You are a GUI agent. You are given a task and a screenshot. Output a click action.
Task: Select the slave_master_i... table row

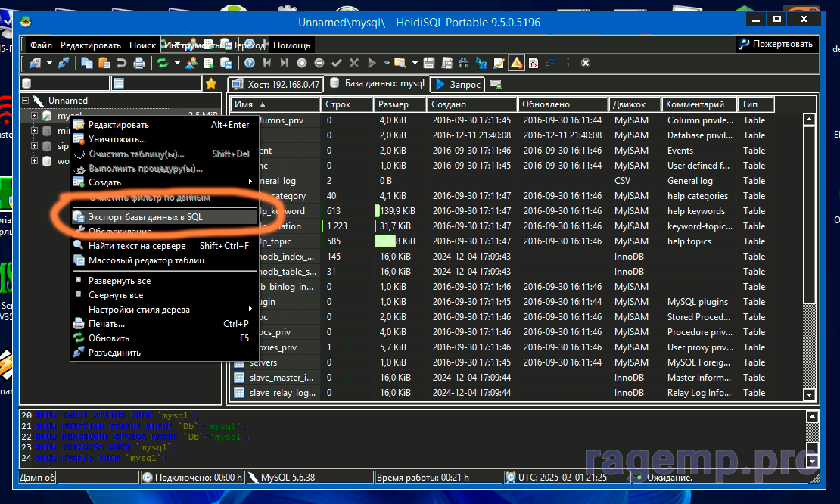click(x=517, y=378)
